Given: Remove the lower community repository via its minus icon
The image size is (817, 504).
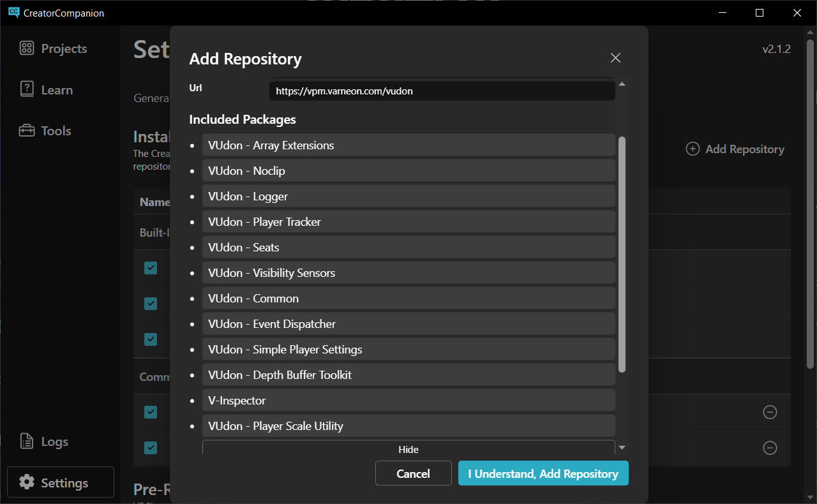Looking at the screenshot, I should tap(770, 447).
